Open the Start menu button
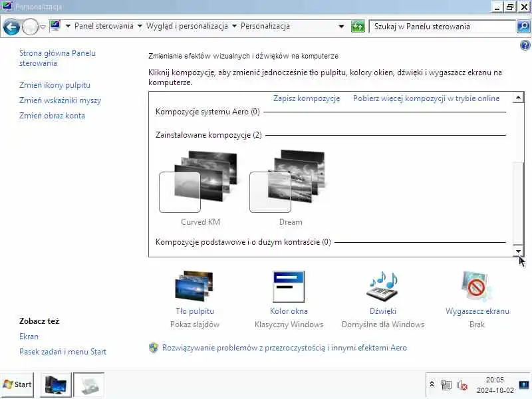This screenshot has width=532, height=399. 17,385
